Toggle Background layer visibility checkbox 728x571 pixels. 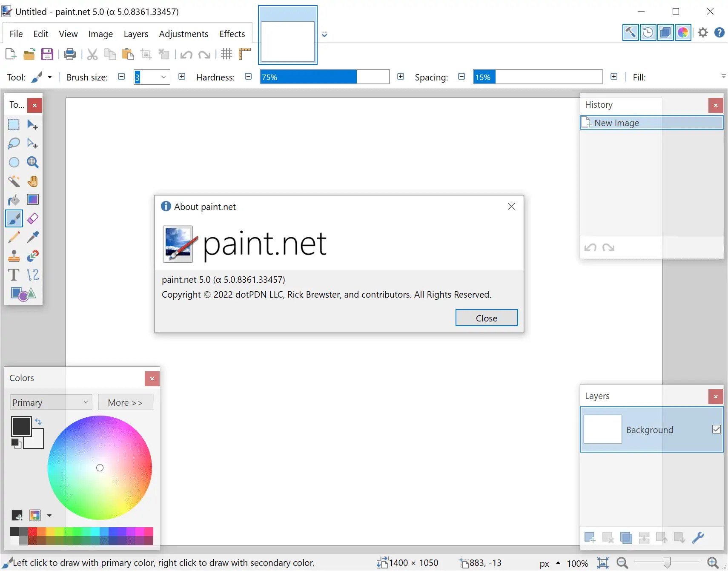(x=717, y=429)
